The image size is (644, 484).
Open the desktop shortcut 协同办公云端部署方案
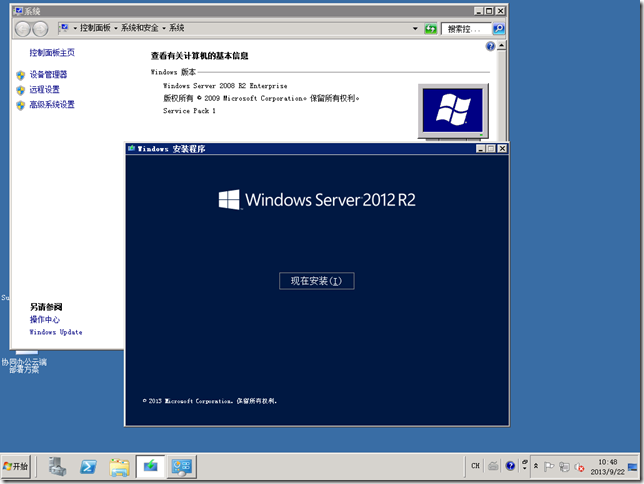point(25,362)
